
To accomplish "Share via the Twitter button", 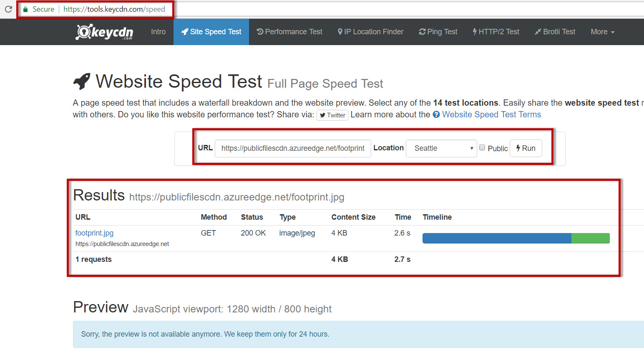I will [x=332, y=115].
